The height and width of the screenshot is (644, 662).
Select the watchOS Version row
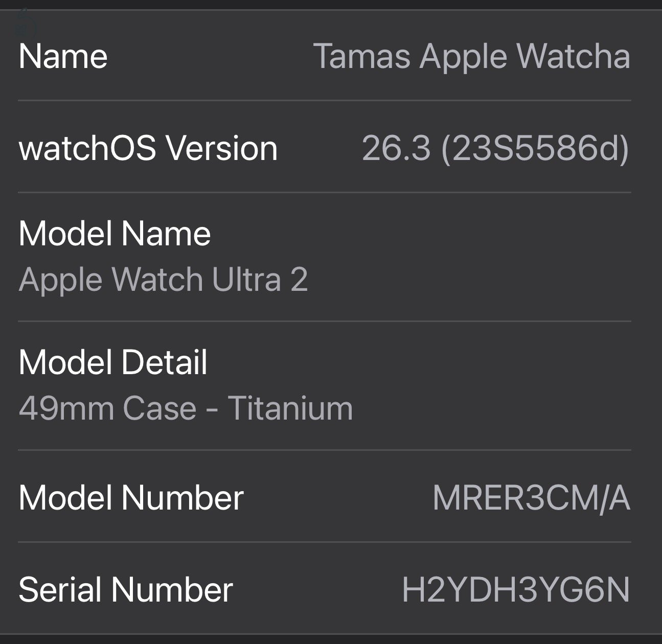coord(327,148)
